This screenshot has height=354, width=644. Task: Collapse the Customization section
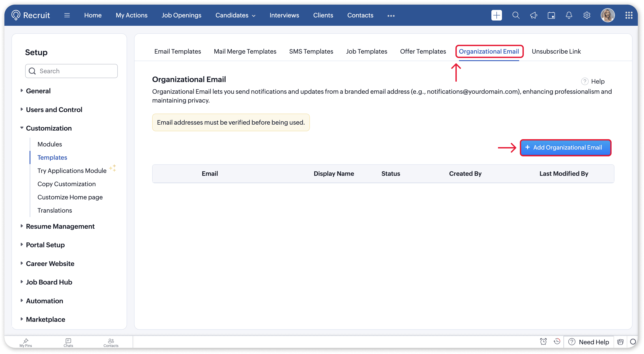[49, 128]
